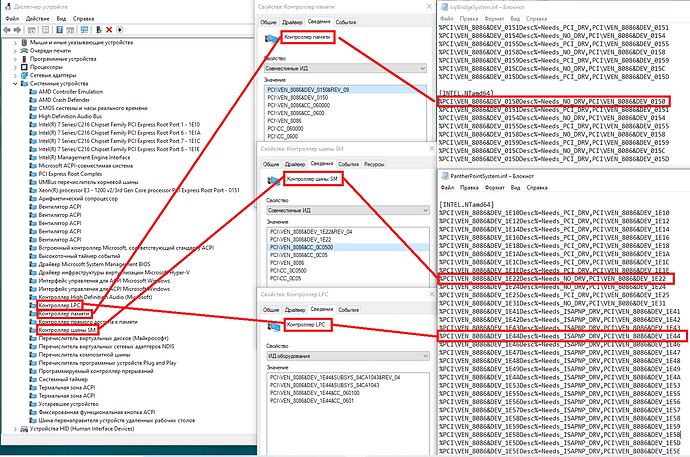This screenshot has height=457, width=690.
Task: Select Контроллер памяти in the device tree
Action: 64,314
